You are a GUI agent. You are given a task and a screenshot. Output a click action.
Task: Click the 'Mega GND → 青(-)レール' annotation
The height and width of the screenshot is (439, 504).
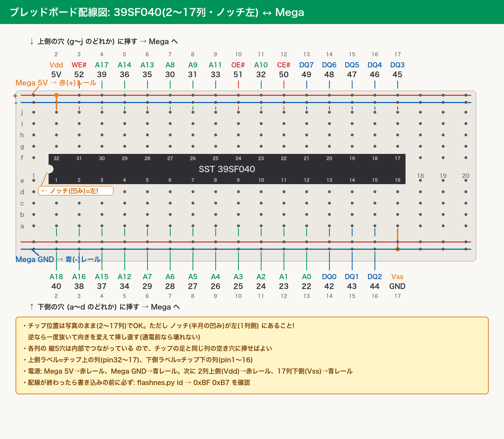pyautogui.click(x=58, y=260)
